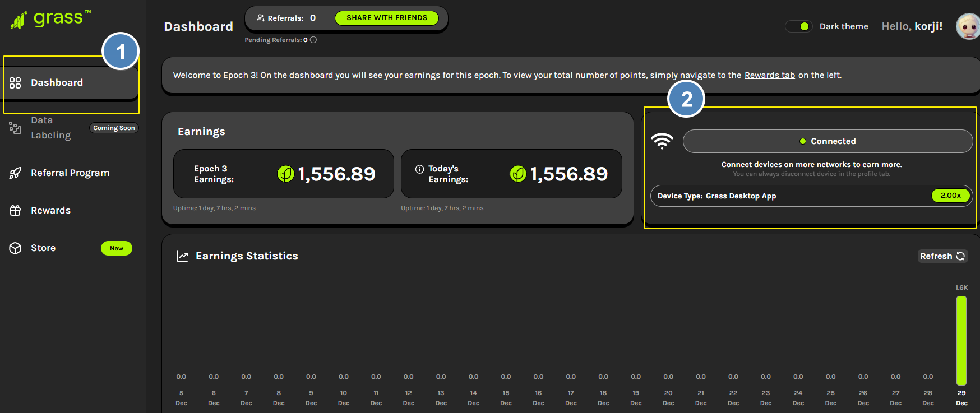
Task: Click the New badge beside Store
Action: [x=117, y=248]
